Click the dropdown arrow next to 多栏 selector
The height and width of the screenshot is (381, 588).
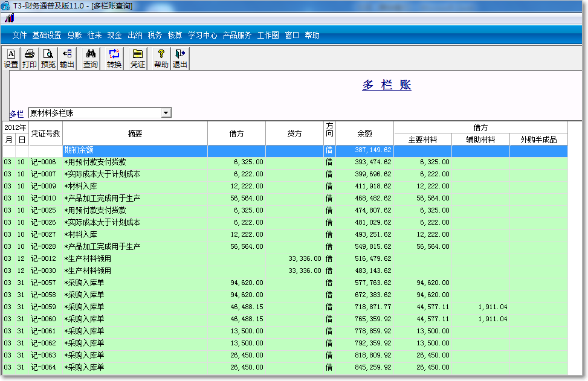(166, 112)
